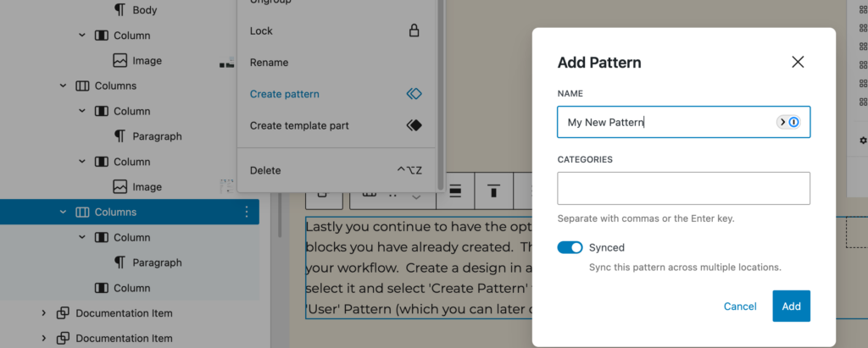Choose Create template part from menu
868x348 pixels.
pyautogui.click(x=299, y=126)
